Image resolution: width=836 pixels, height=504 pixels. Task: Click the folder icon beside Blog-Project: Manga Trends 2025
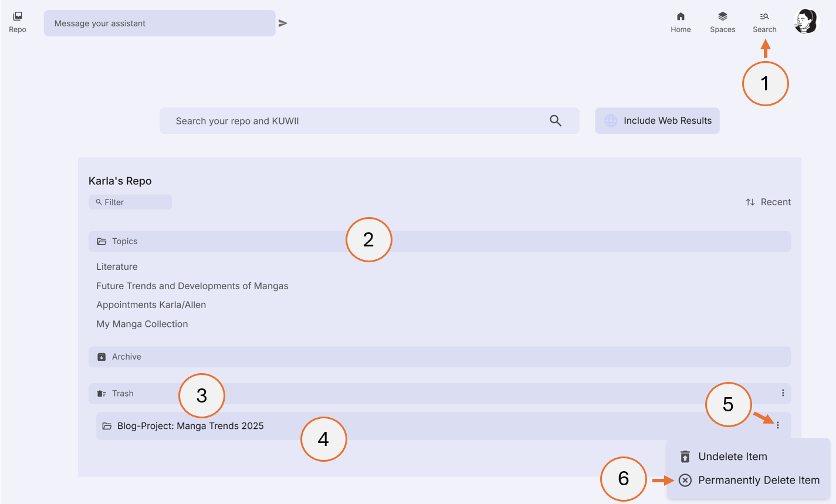(x=106, y=425)
